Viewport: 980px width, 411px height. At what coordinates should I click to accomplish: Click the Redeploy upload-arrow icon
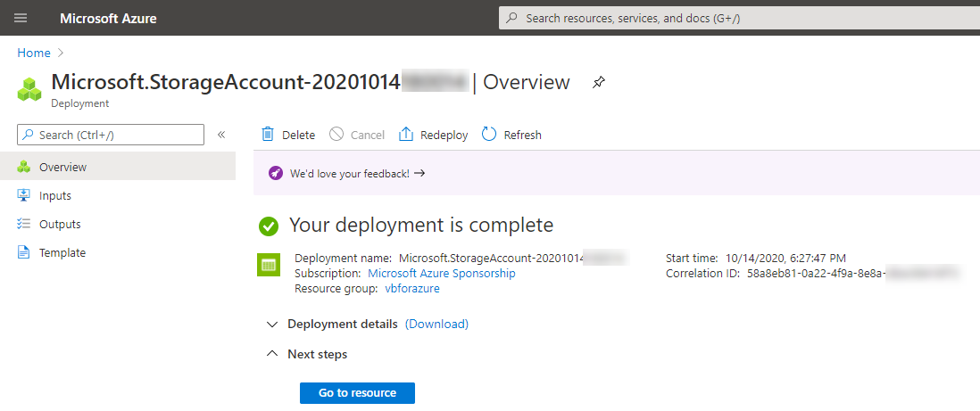[406, 135]
